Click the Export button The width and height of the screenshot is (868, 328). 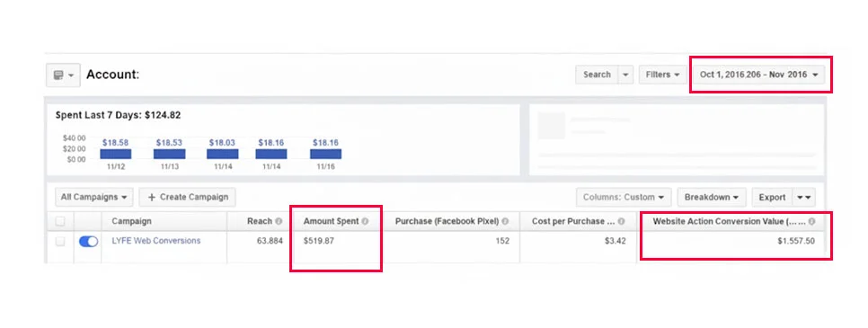pos(772,197)
